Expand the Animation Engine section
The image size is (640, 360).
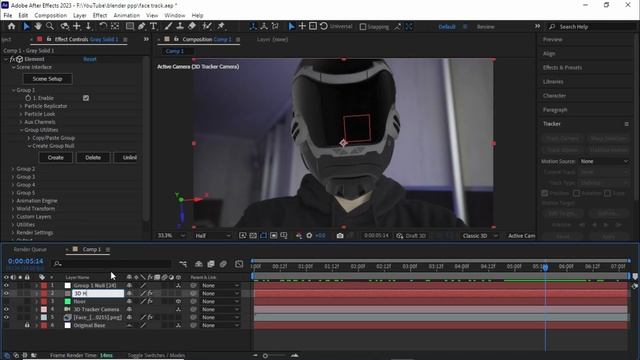tap(13, 201)
